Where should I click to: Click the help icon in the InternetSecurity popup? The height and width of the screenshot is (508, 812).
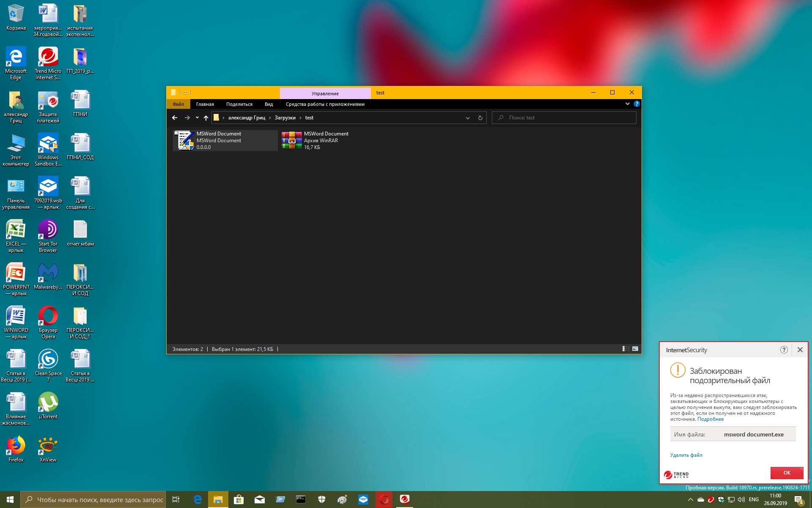click(x=784, y=350)
